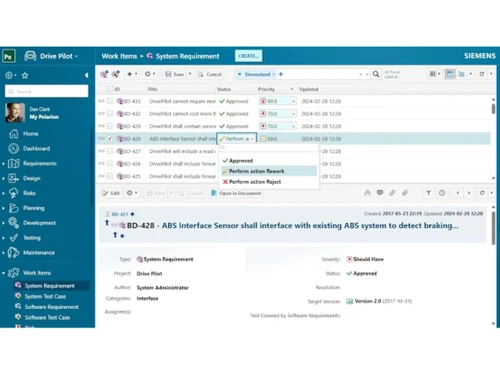The height and width of the screenshot is (375, 500).
Task: Click Save in the top toolbar
Action: (x=175, y=74)
